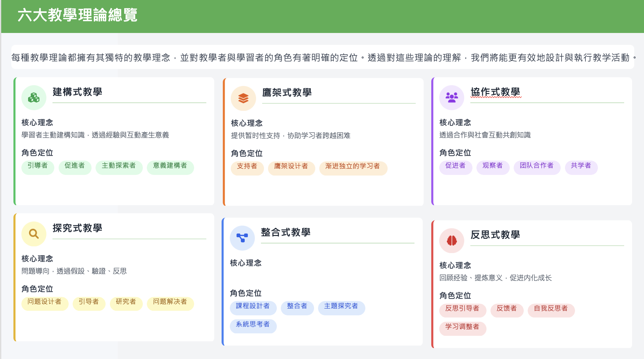644x359 pixels.
Task: Click the orange layers icon for 鷹架式教學
Action: 243,98
